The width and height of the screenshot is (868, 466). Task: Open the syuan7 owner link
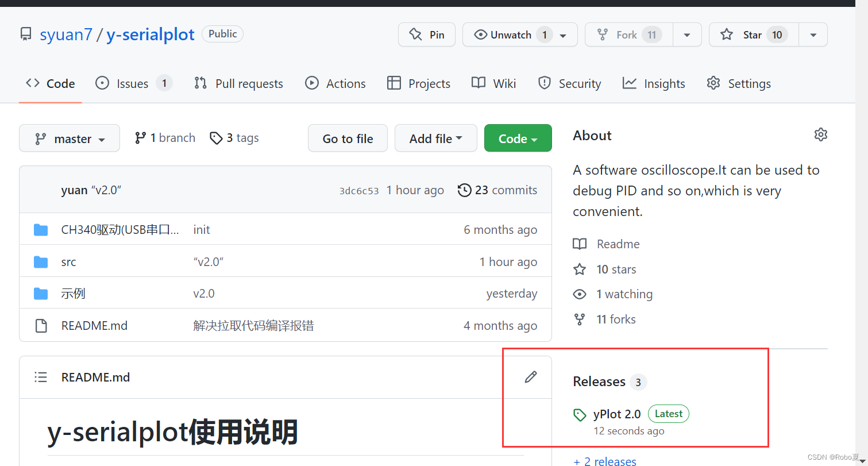click(x=66, y=34)
